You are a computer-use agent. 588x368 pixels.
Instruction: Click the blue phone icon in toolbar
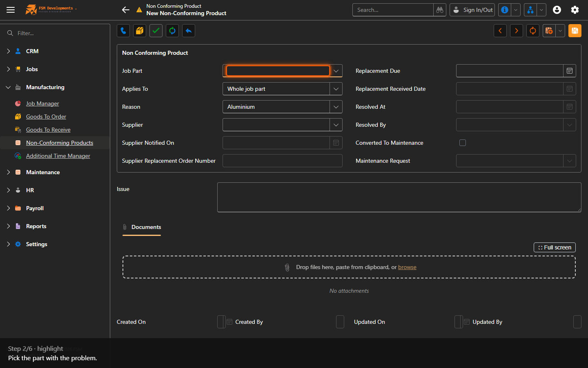click(123, 31)
